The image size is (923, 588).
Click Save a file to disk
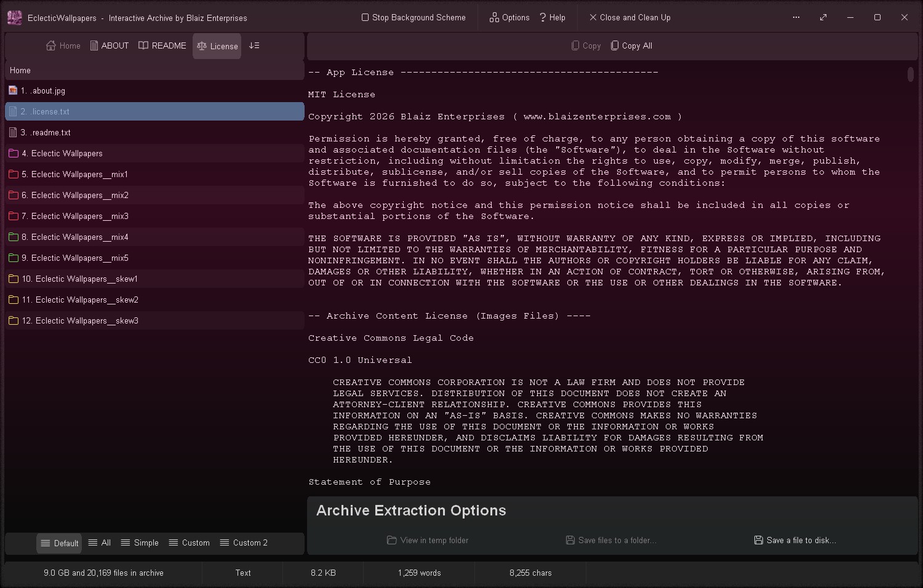click(x=795, y=541)
